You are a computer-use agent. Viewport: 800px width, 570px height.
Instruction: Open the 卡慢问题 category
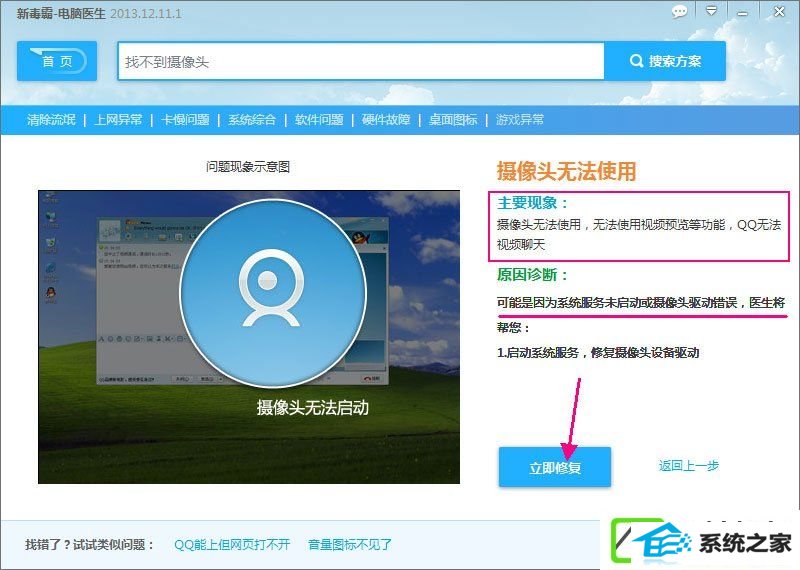click(185, 120)
